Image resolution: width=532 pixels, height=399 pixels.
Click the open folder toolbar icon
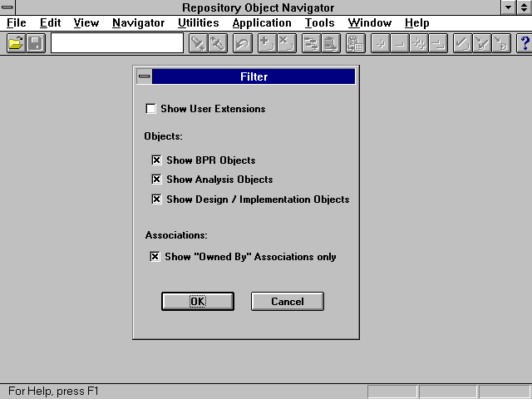coord(16,43)
